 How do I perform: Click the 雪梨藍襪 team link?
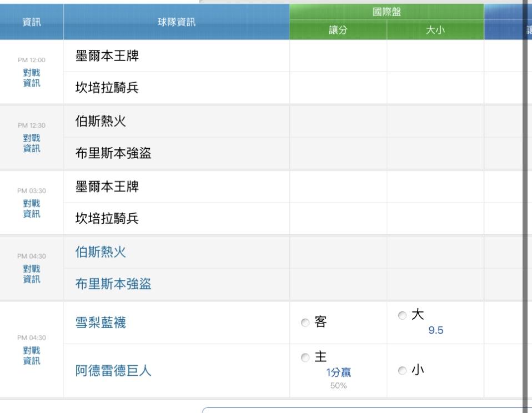[101, 323]
